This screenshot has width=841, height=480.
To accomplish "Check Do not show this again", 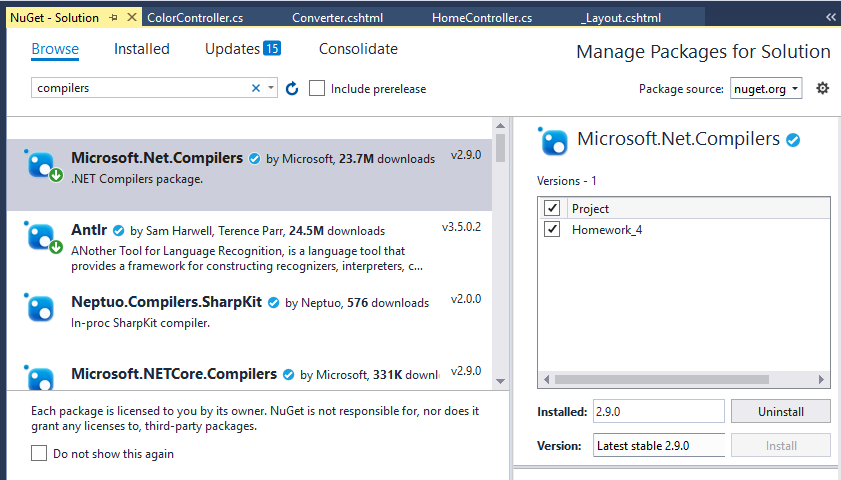I will point(39,453).
